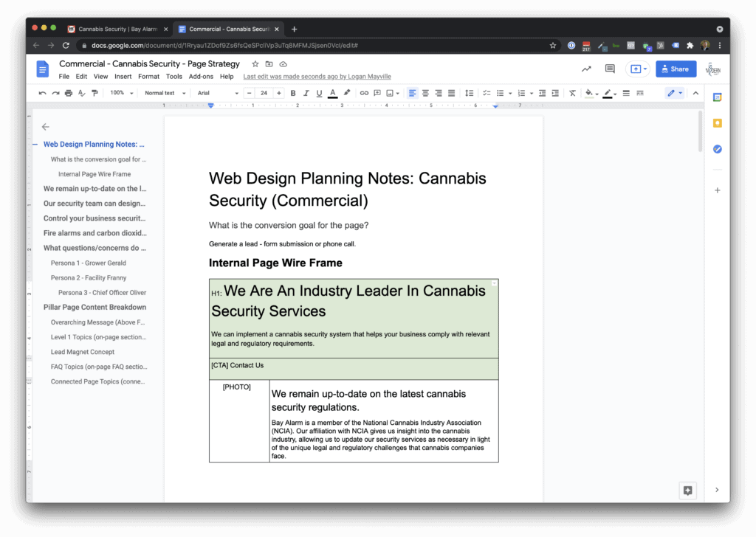
Task: Open Google Keep side panel
Action: [x=717, y=122]
